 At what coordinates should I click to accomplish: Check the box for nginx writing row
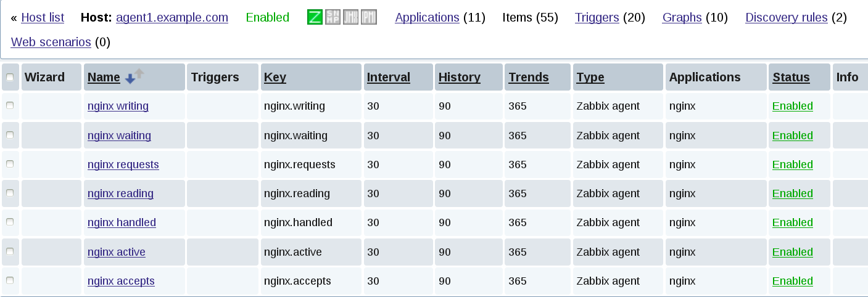pyautogui.click(x=10, y=106)
